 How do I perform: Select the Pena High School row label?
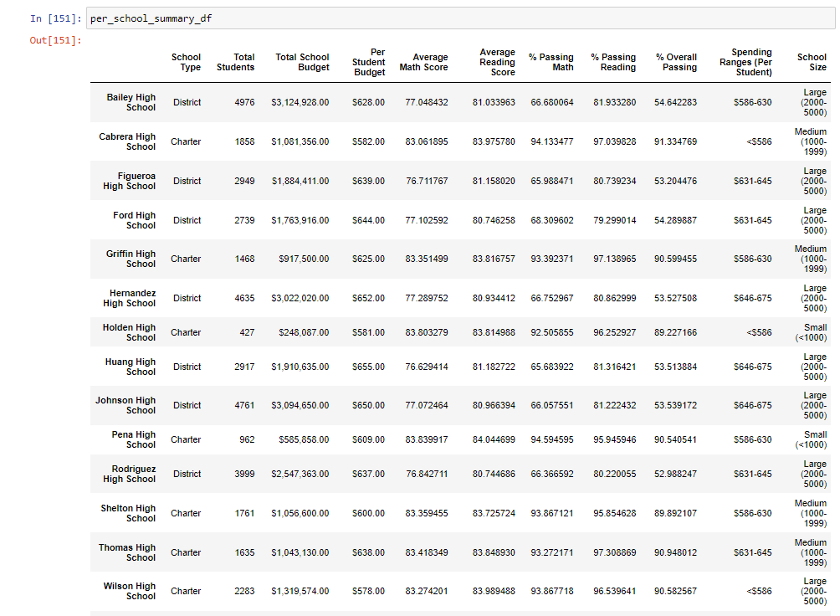coord(134,439)
